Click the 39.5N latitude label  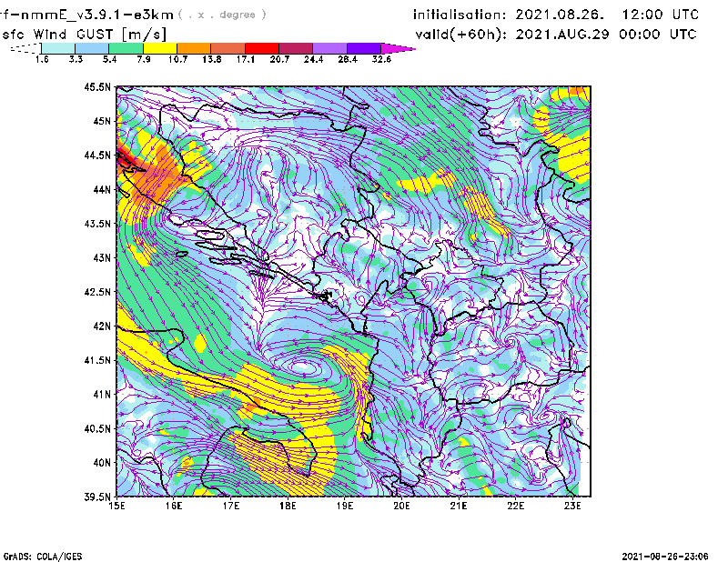[x=97, y=497]
